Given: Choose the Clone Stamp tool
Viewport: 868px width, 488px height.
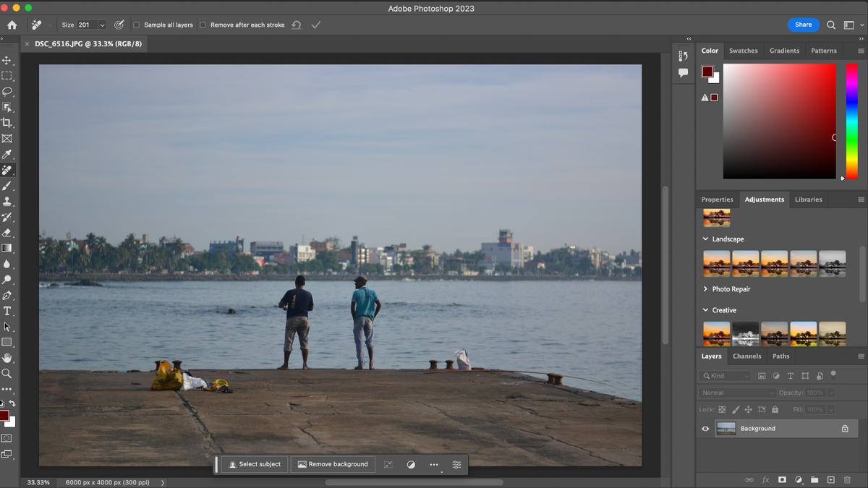Looking at the screenshot, I should tap(9, 201).
